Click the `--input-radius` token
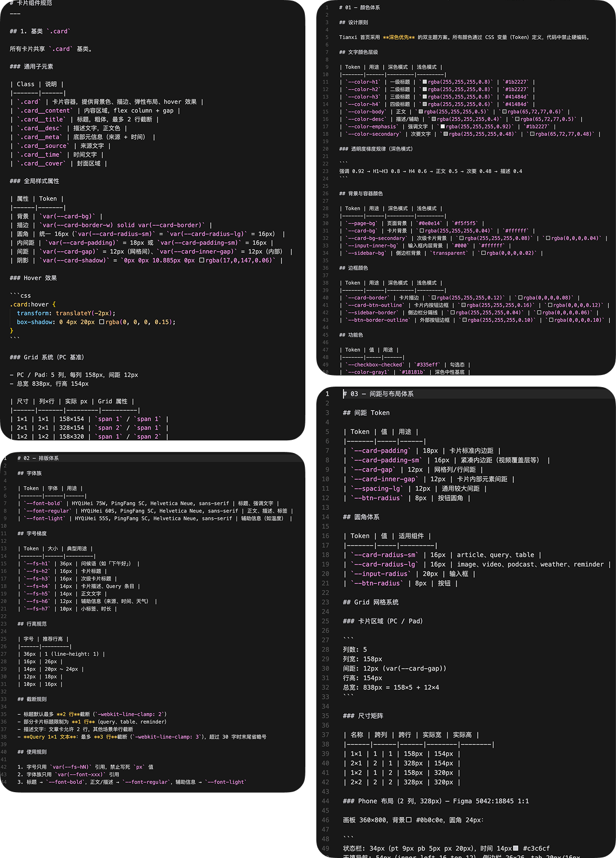616x858 pixels. (x=382, y=574)
